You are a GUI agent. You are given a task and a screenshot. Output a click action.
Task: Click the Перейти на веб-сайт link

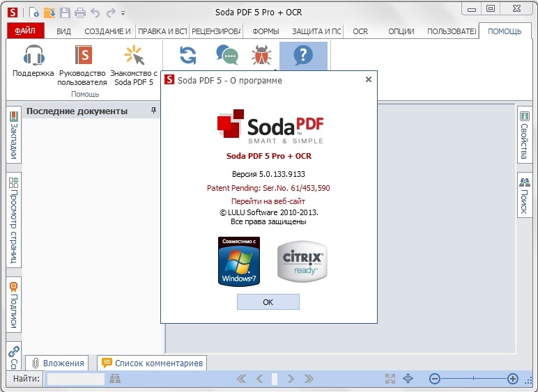pos(268,201)
